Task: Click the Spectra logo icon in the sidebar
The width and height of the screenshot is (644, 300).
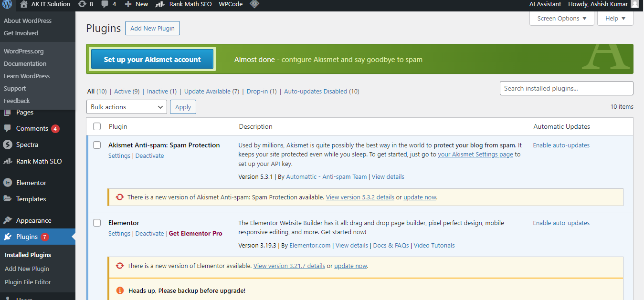Action: pos(8,145)
